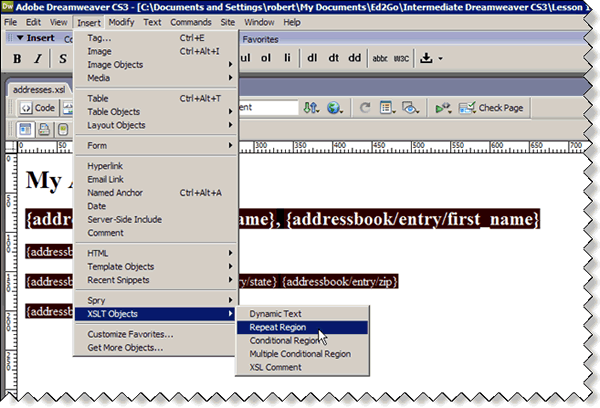This screenshot has width=600, height=408.
Task: Open the Commands menu
Action: pos(191,22)
